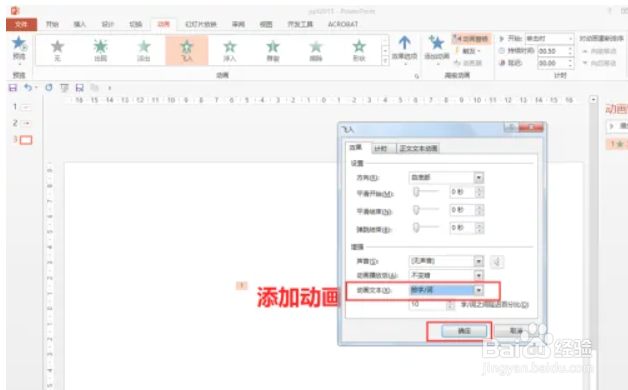Switch to the Text Animation (正文文本动画) dialog tab
Viewport: 628px width, 390px height.
(x=419, y=149)
